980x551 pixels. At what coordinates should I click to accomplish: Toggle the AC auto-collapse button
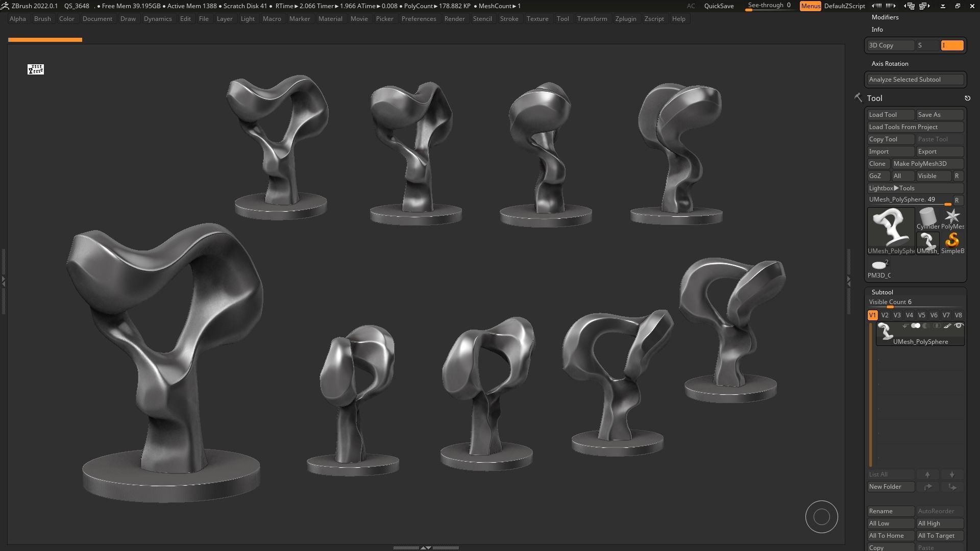[x=691, y=6]
